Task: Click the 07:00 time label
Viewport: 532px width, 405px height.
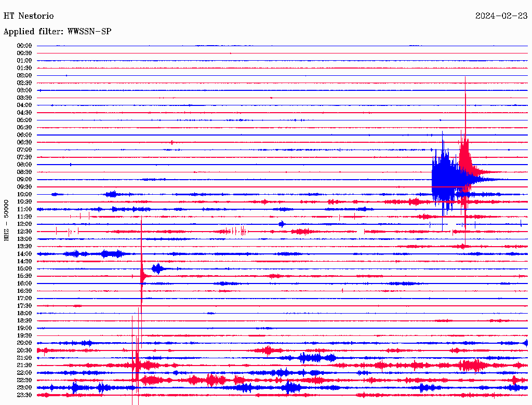Action: point(24,150)
